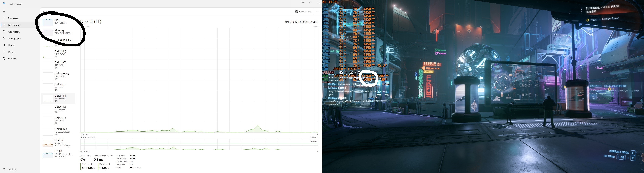Click the Disk 5 active time graph
This screenshot has width=644, height=173.
coord(199,80)
